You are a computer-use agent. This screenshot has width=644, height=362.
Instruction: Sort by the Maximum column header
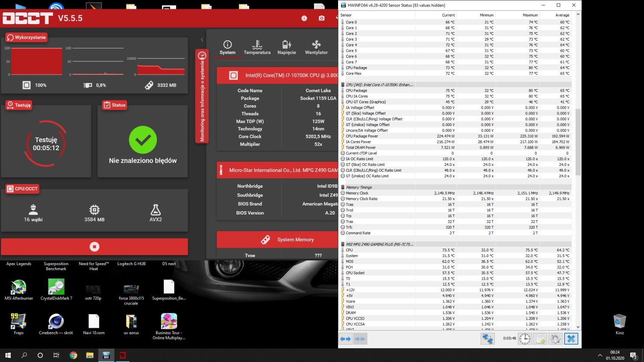tap(530, 15)
